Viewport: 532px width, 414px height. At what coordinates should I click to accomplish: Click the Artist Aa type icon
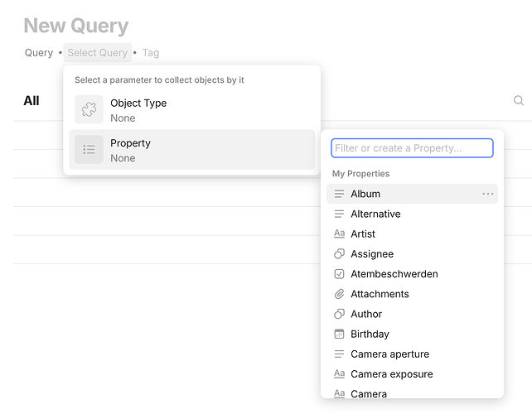click(x=339, y=234)
